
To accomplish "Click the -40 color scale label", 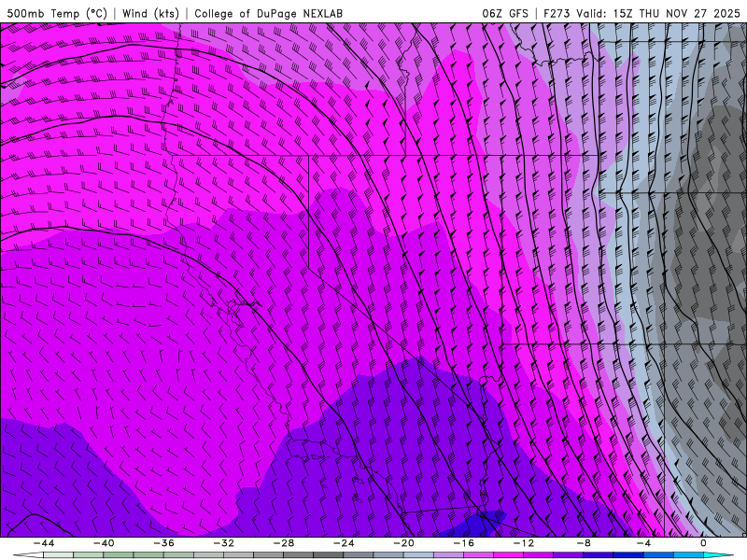I will click(x=104, y=543).
